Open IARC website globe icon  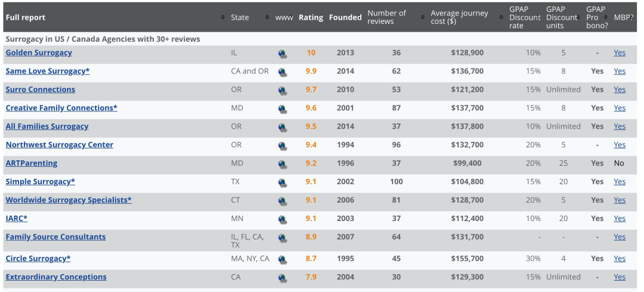tap(283, 219)
